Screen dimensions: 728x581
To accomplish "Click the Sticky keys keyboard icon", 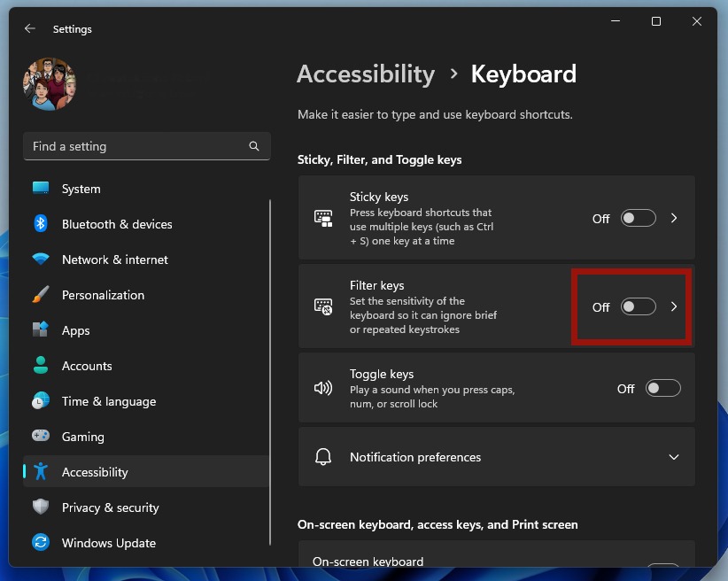I will [323, 218].
